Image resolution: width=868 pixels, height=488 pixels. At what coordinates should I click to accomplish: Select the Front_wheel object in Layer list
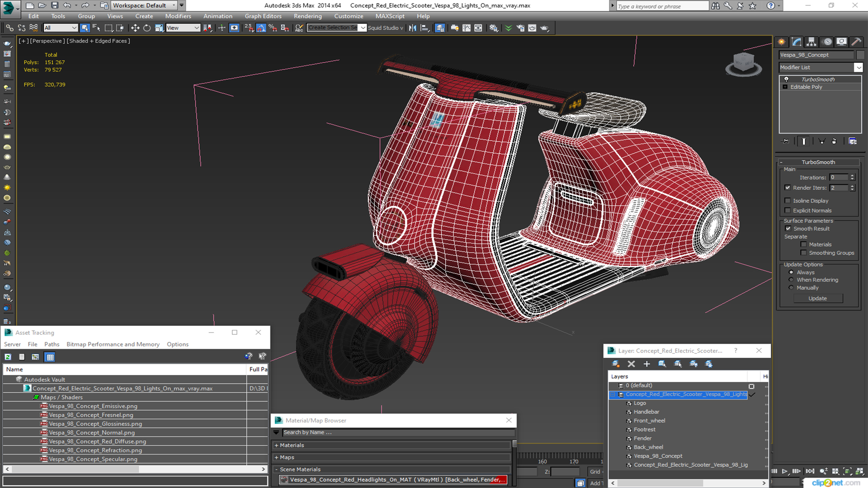[649, 421]
